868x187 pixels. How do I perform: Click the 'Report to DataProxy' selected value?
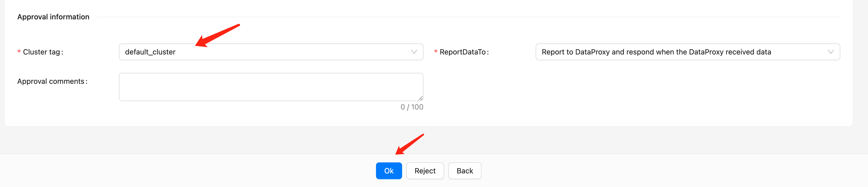[x=656, y=52]
